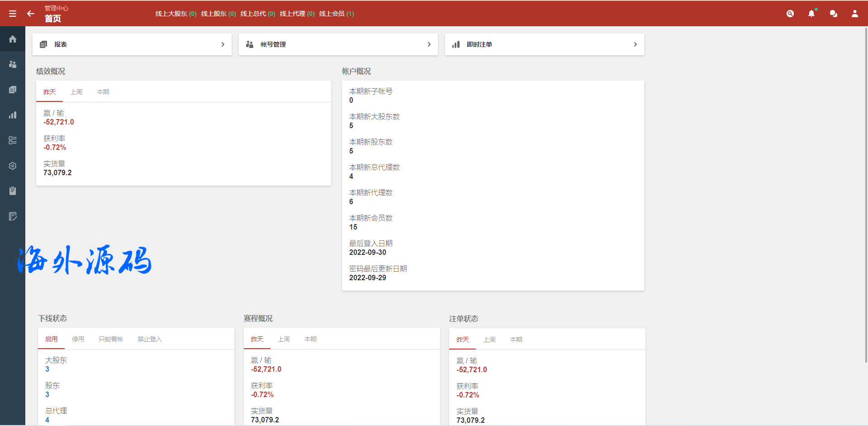This screenshot has width=868, height=426.
Task: Expand the 报表 card chevron
Action: click(223, 44)
